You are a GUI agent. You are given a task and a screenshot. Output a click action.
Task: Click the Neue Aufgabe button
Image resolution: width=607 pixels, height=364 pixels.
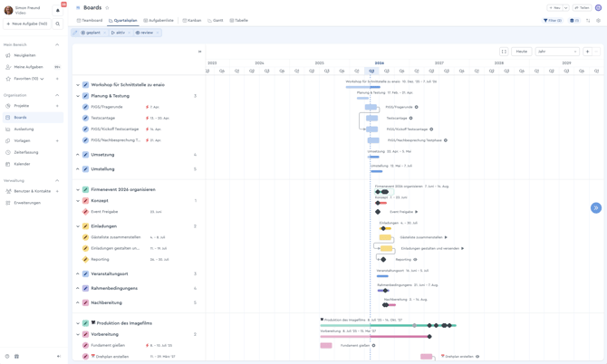click(x=27, y=24)
